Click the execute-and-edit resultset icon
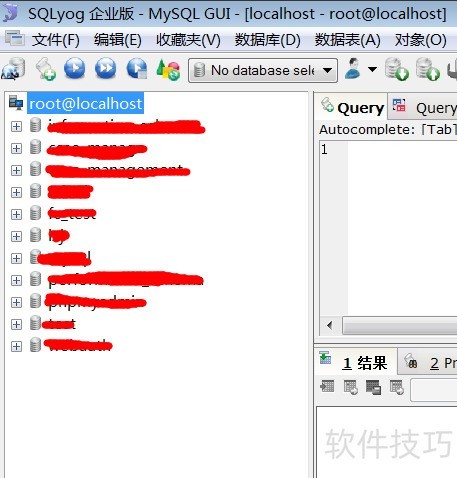The height and width of the screenshot is (478, 457). click(137, 68)
